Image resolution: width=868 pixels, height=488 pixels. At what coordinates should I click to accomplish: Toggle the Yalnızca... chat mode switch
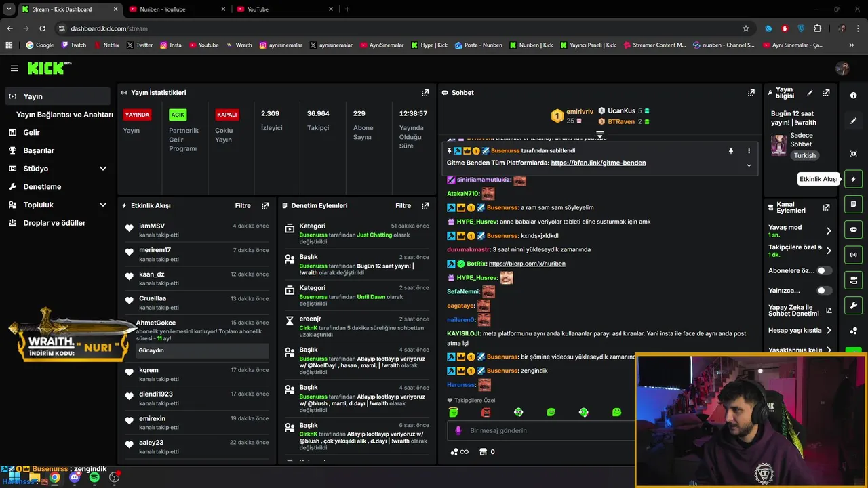coord(824,291)
